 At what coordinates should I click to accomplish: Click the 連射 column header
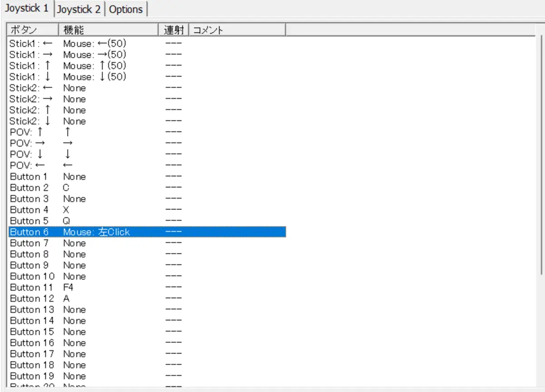[173, 30]
